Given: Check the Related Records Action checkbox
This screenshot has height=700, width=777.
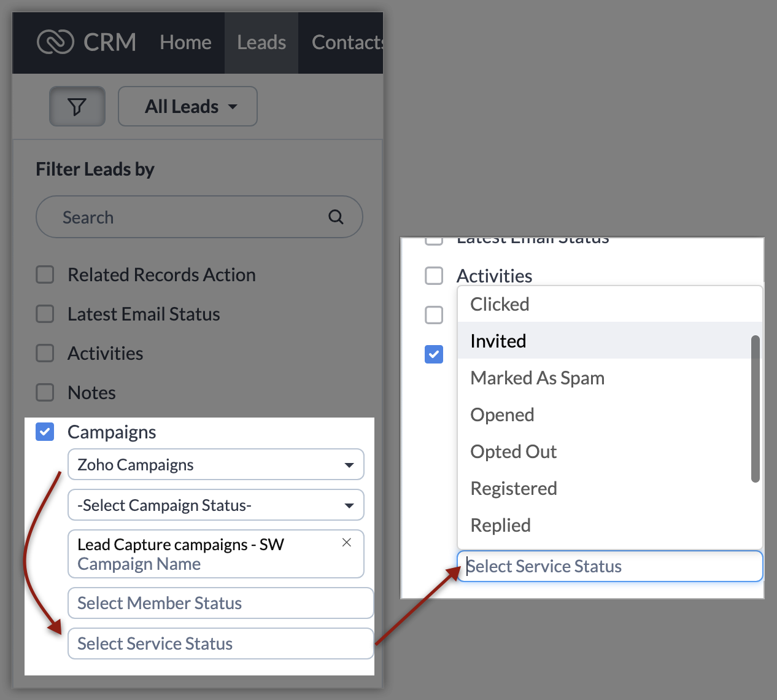Looking at the screenshot, I should click(x=45, y=274).
